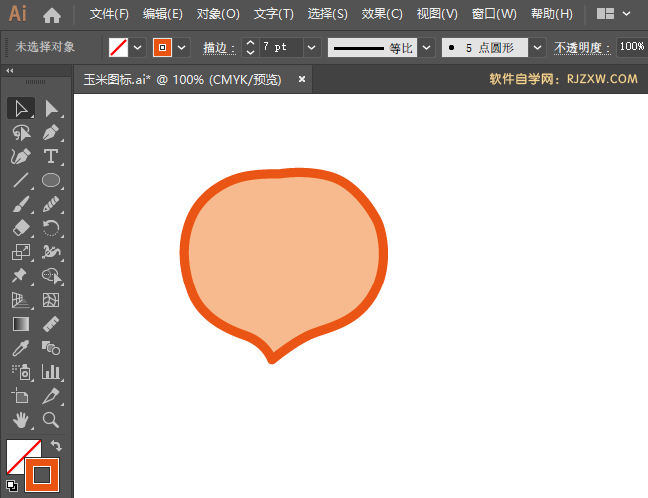This screenshot has height=498, width=648.
Task: Open the 选择(S) menu
Action: [328, 14]
